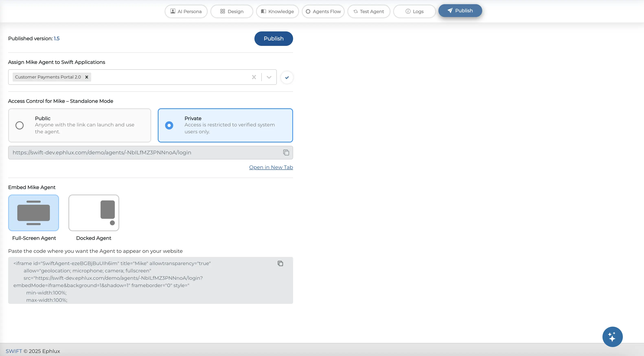The image size is (644, 356).
Task: Click the blue Publish version button
Action: [274, 39]
